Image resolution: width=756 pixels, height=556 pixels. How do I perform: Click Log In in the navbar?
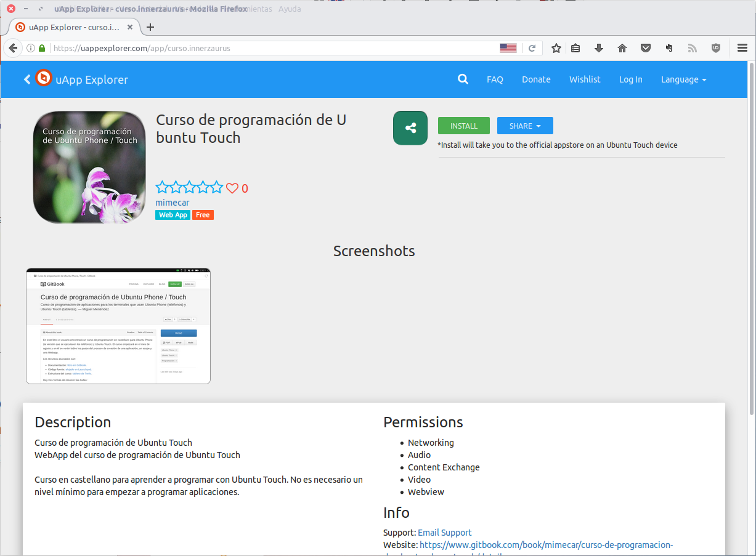click(x=630, y=79)
